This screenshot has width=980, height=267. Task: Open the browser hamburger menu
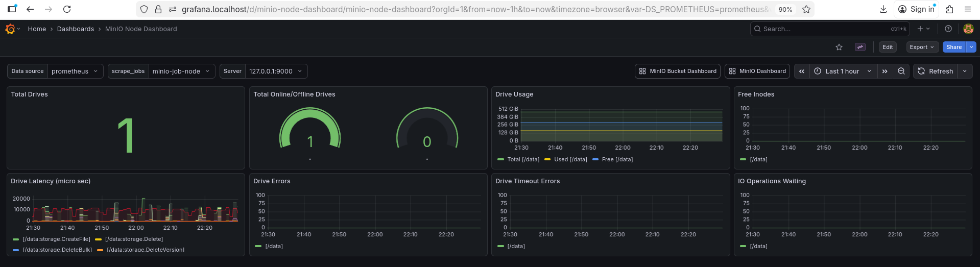coord(968,9)
